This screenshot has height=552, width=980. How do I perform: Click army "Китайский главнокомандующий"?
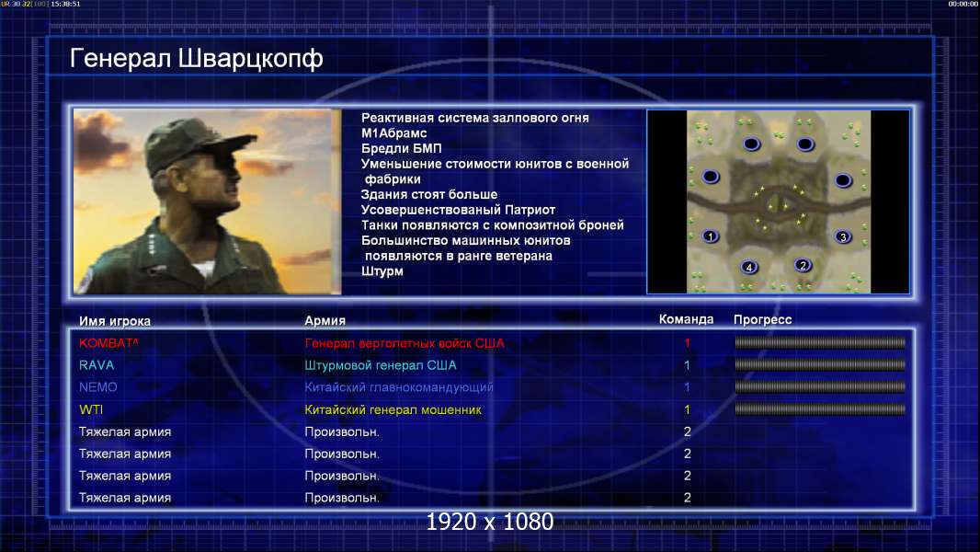click(399, 387)
